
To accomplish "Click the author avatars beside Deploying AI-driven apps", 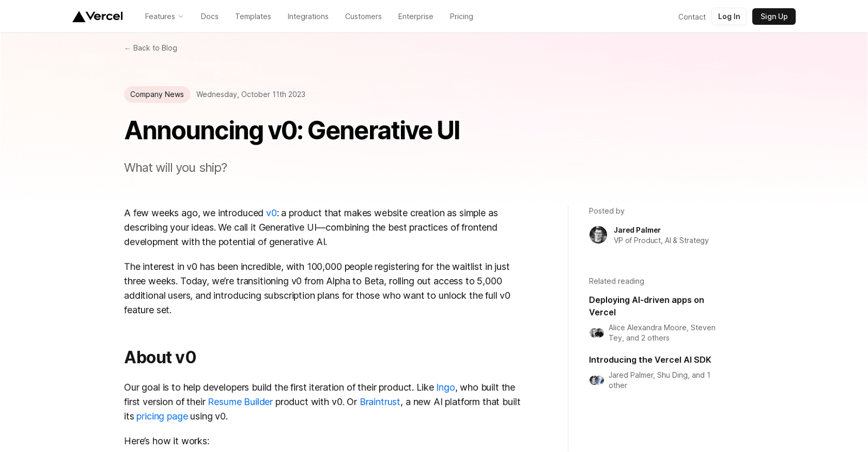I will (596, 332).
